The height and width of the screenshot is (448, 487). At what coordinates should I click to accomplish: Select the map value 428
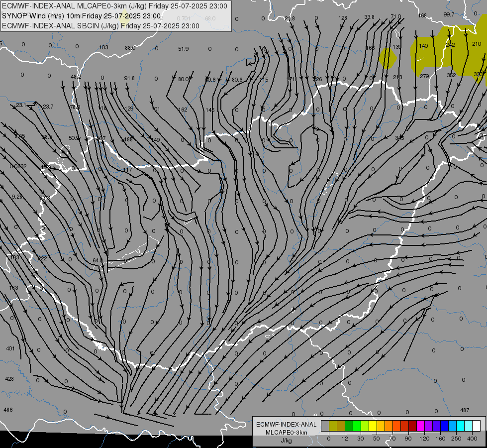tap(9, 379)
